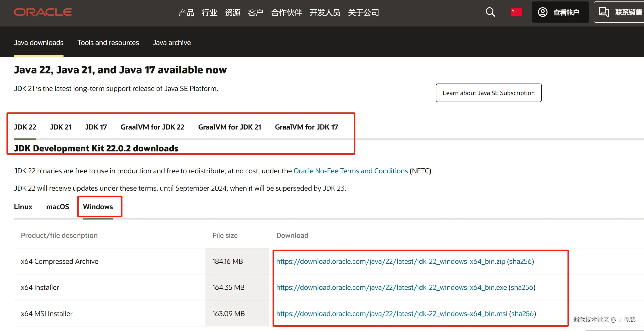
Task: Select the JDK 17 tab
Action: pyautogui.click(x=96, y=127)
